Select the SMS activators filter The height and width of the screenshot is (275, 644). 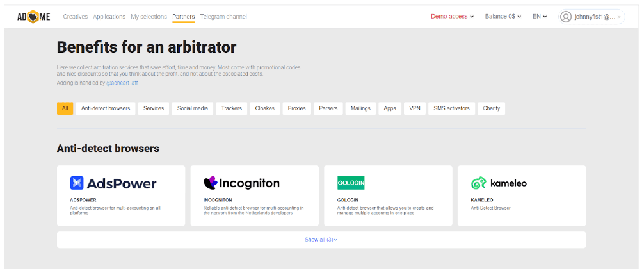point(452,108)
